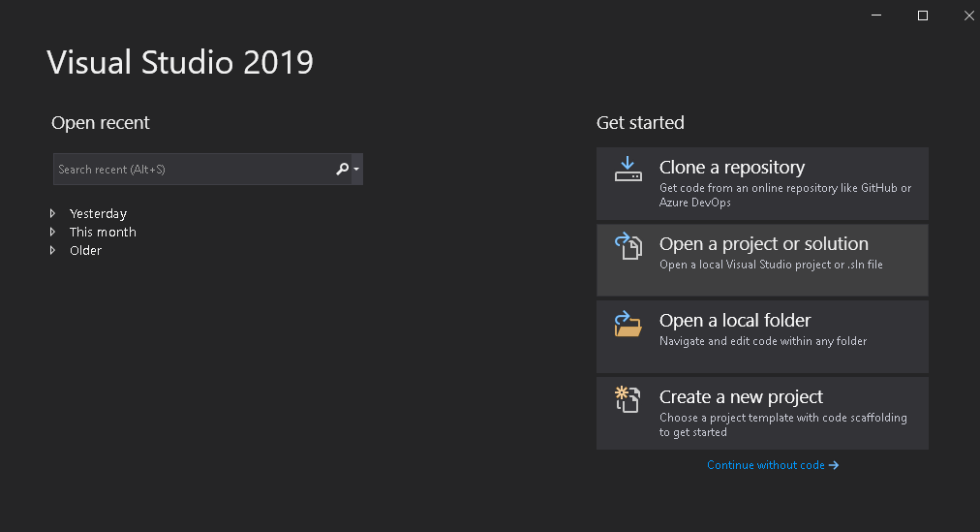This screenshot has width=980, height=532.
Task: Maximize the Visual Studio start window
Action: 923,16
